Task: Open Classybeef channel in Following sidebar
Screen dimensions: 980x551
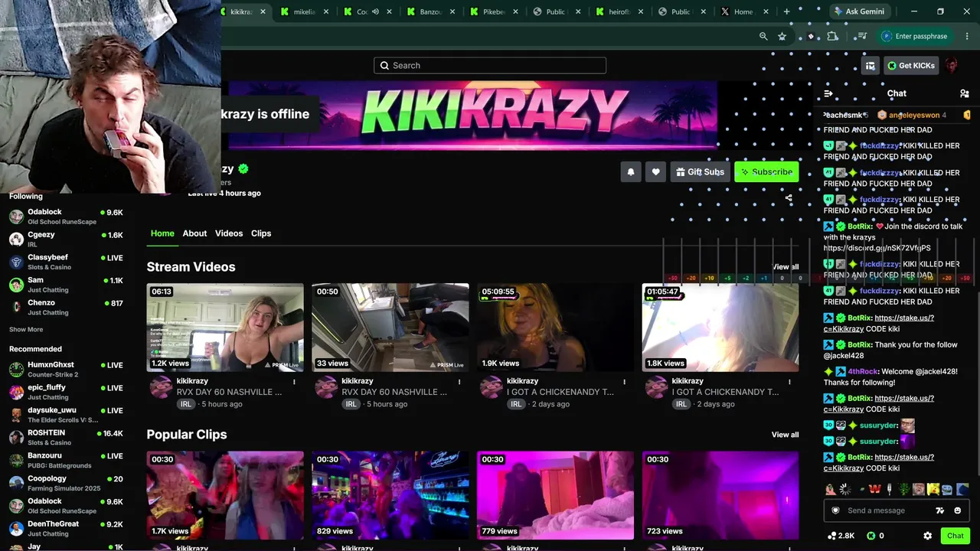Action: point(66,262)
